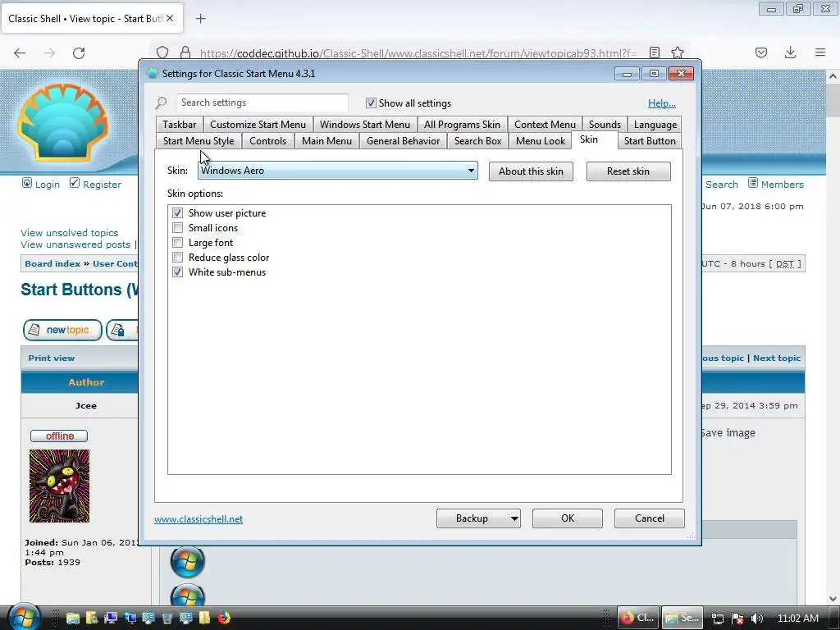The height and width of the screenshot is (630, 840).
Task: Open the Skin dropdown showing Windows Aero
Action: [337, 171]
